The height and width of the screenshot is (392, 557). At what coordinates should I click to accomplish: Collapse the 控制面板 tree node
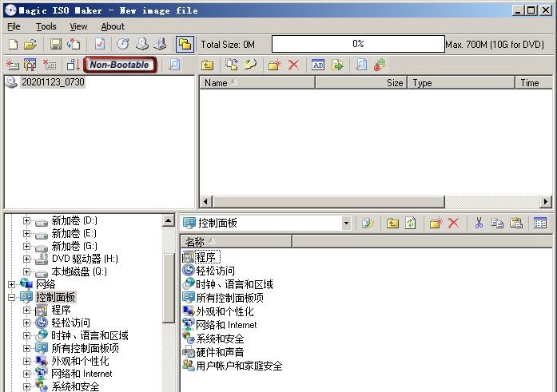click(x=11, y=297)
